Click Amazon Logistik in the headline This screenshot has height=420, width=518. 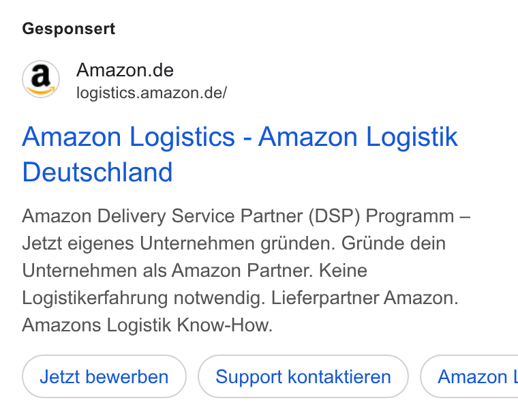pos(358,136)
